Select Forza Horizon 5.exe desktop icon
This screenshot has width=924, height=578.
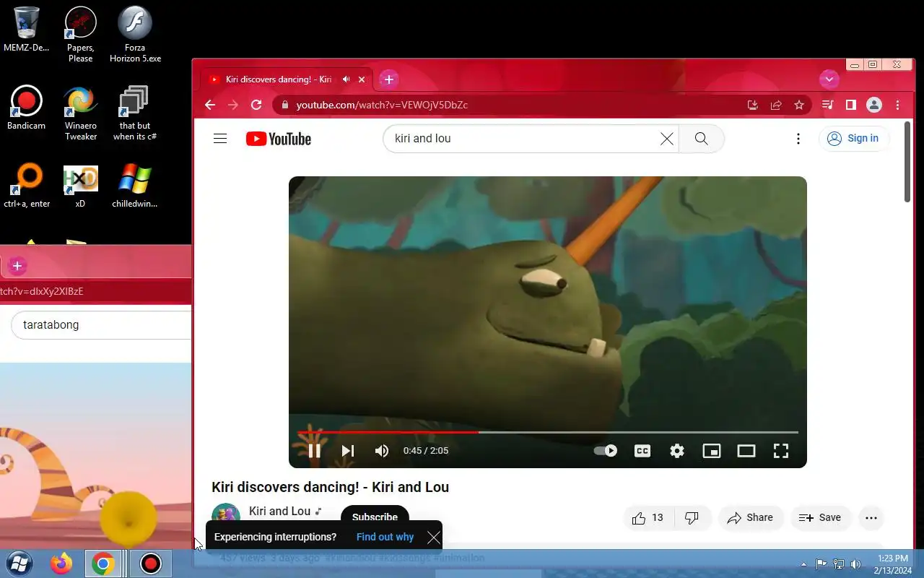click(135, 35)
